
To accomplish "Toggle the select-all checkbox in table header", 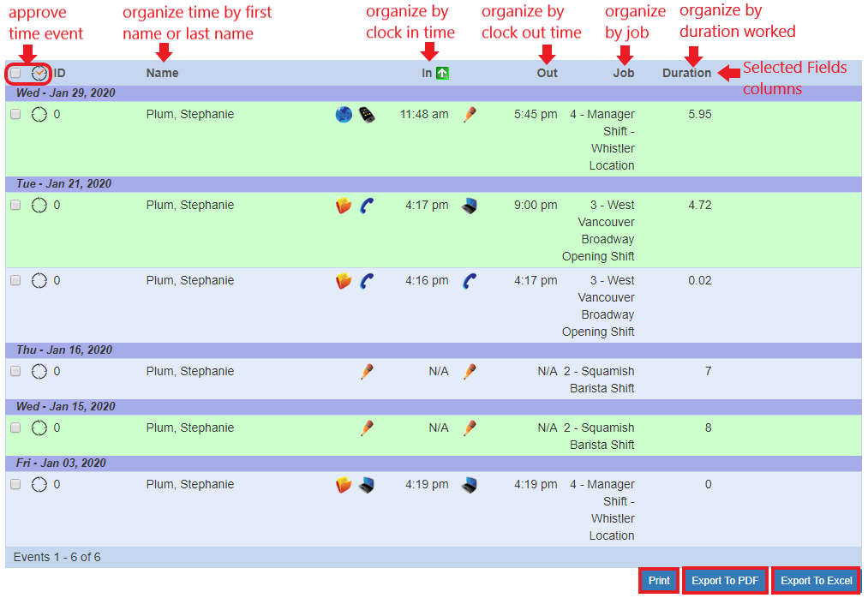I will click(x=15, y=74).
